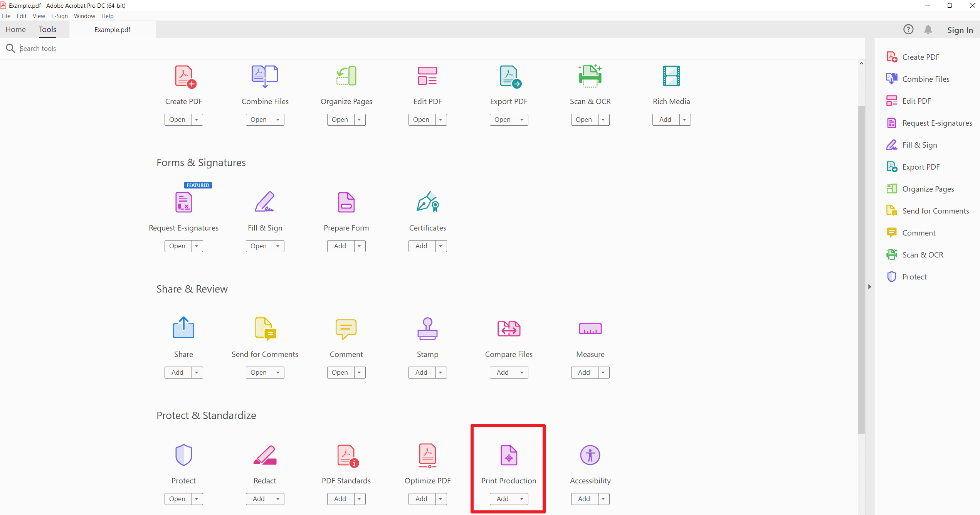Screen dimensions: 980x515
Task: Click the Scan & OCR tool icon
Action: 590,76
